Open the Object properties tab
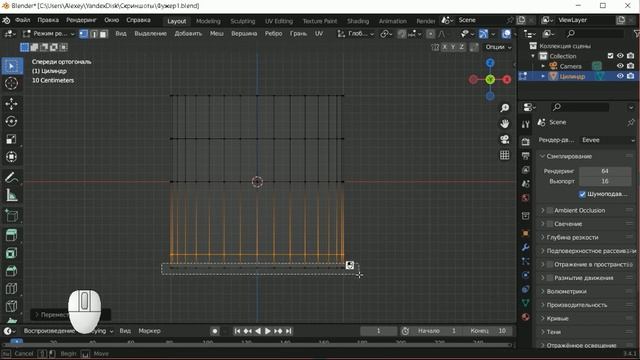Viewport: 640px width, 360px height. coord(525,233)
